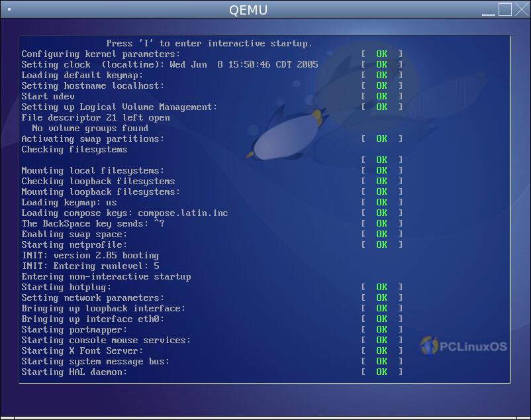
Task: Click the 'Starting hotplug:' line
Action: point(66,288)
